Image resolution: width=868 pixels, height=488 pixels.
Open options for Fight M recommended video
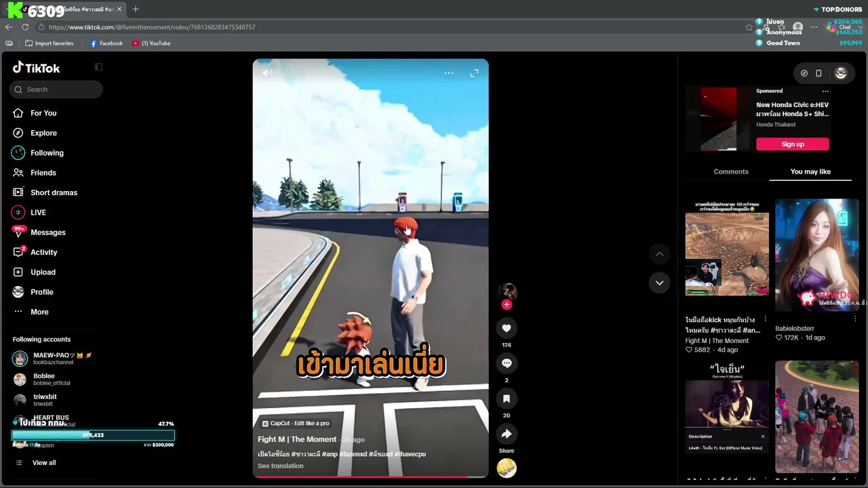[x=765, y=320]
